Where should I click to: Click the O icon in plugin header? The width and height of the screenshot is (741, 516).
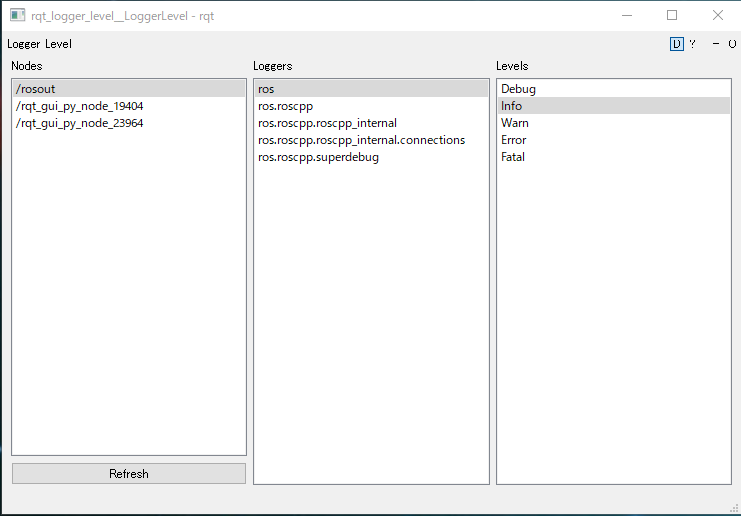732,44
